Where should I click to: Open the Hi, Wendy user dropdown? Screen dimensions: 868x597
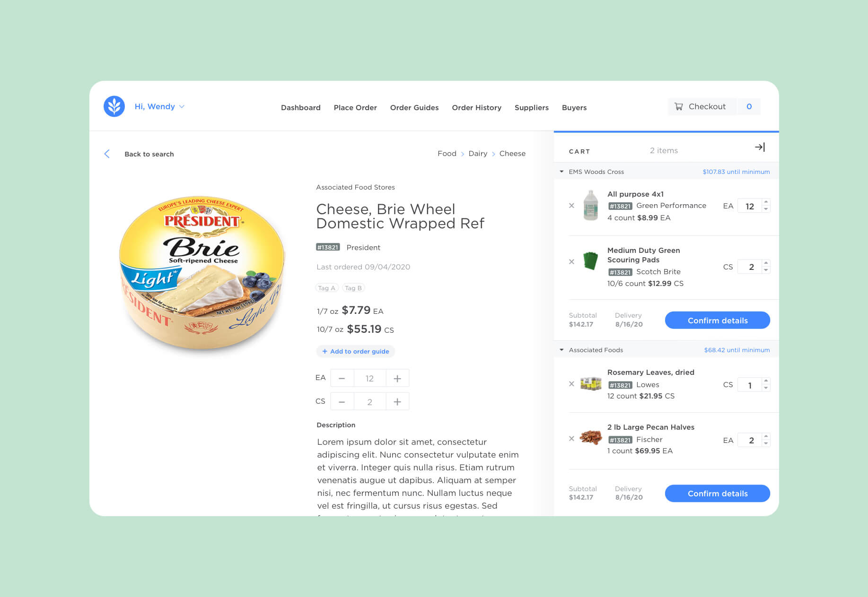click(159, 106)
